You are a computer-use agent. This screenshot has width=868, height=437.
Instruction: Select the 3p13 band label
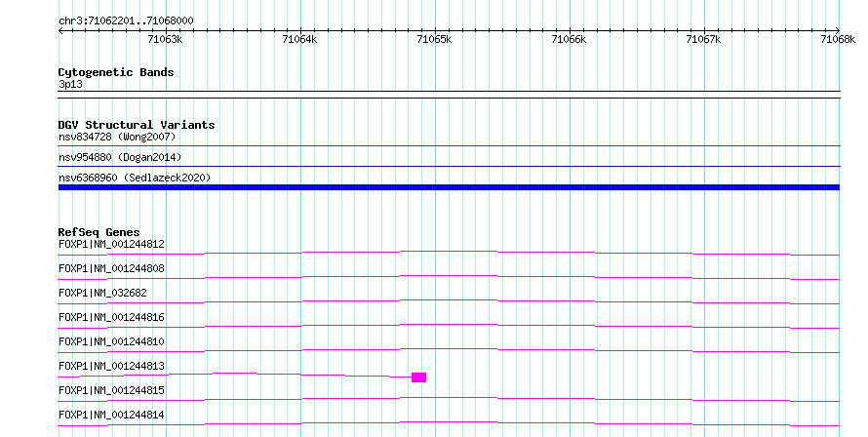70,84
